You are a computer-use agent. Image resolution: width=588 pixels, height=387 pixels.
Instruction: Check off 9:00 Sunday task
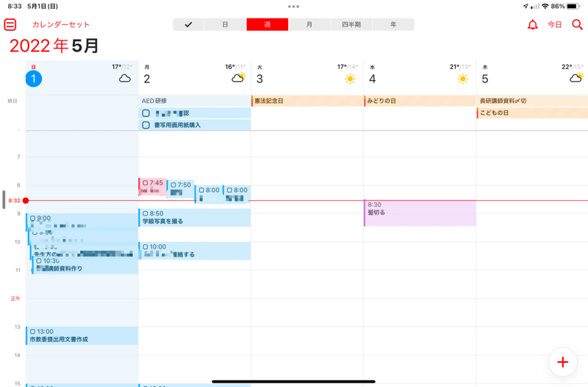pos(32,218)
